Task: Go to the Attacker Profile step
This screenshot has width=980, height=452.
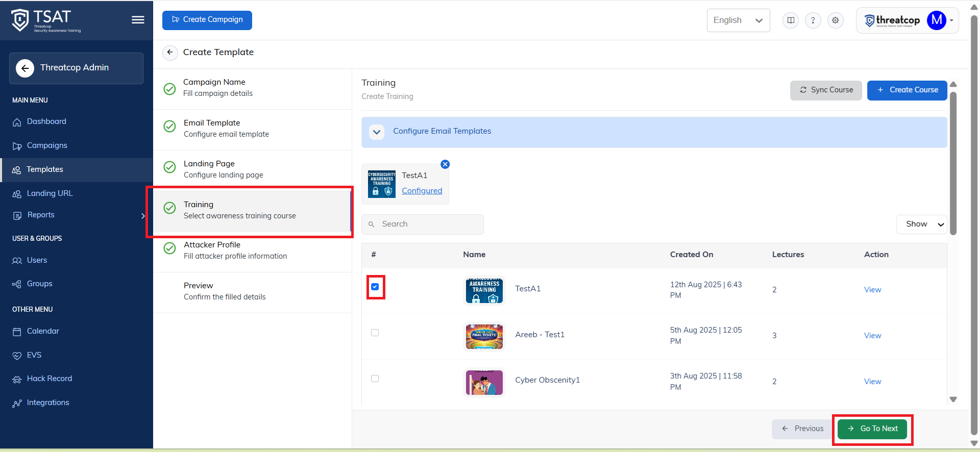Action: 253,252
